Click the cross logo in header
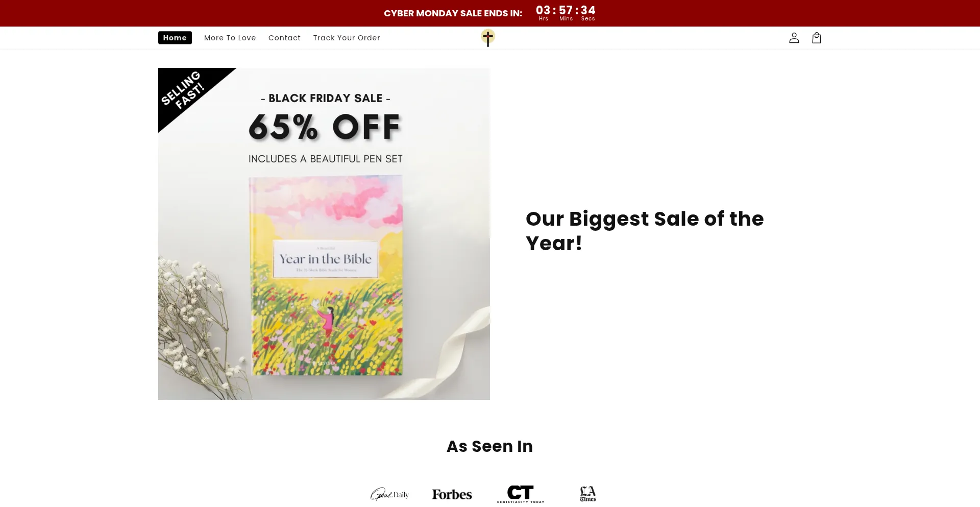Image resolution: width=980 pixels, height=507 pixels. coord(488,38)
